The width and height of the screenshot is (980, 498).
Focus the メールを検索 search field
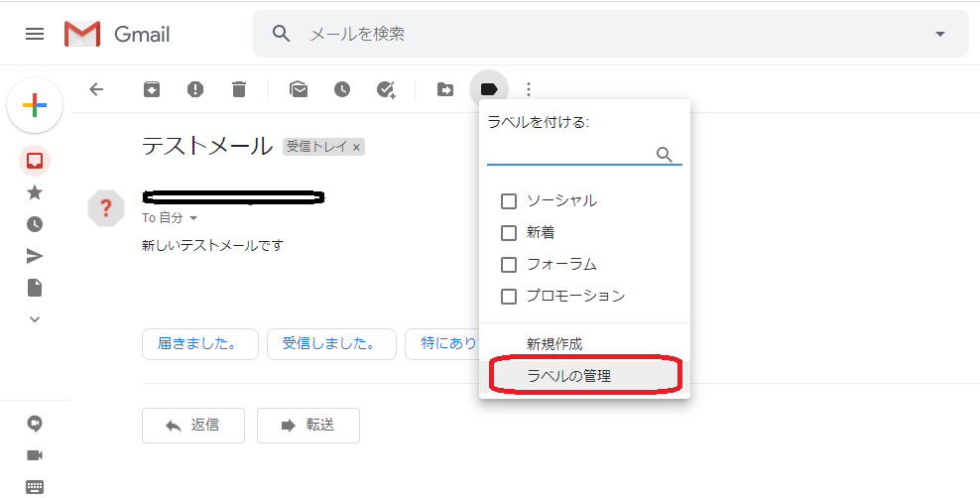click(595, 34)
